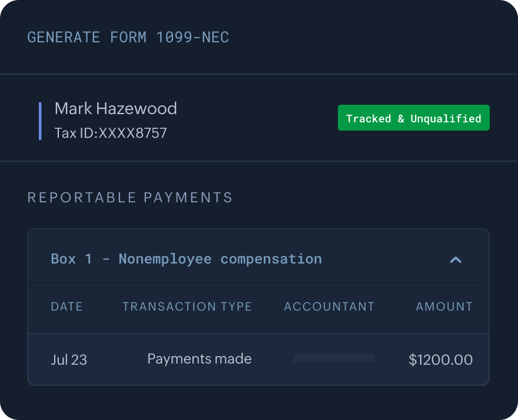Screen dimensions: 518x420
Task: Click the chevron beside Box 1 heading
Action: (456, 259)
